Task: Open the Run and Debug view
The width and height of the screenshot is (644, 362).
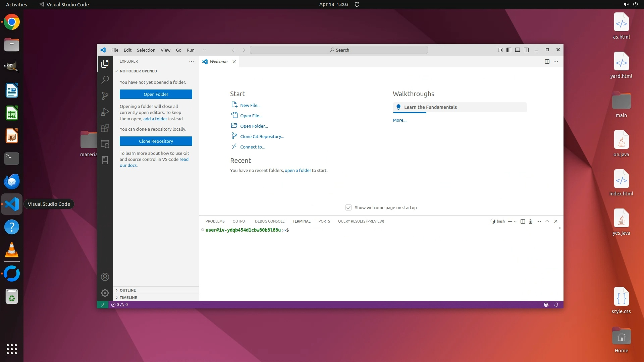Action: [105, 112]
